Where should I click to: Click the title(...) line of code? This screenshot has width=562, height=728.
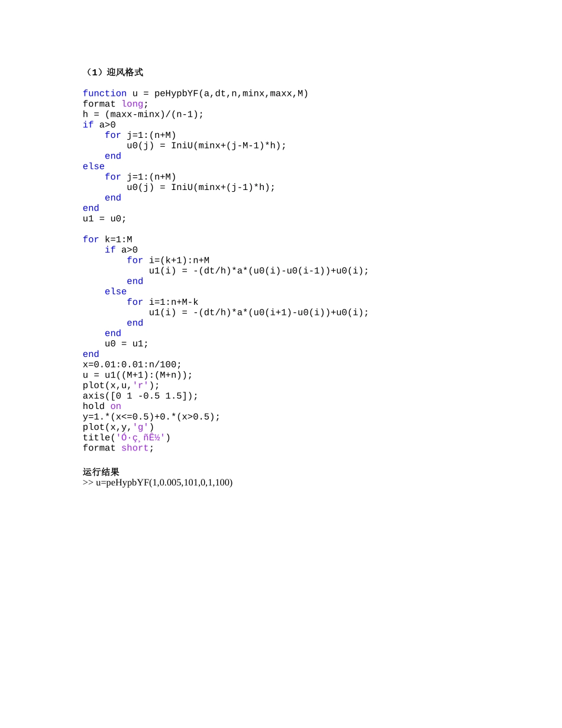tap(127, 437)
